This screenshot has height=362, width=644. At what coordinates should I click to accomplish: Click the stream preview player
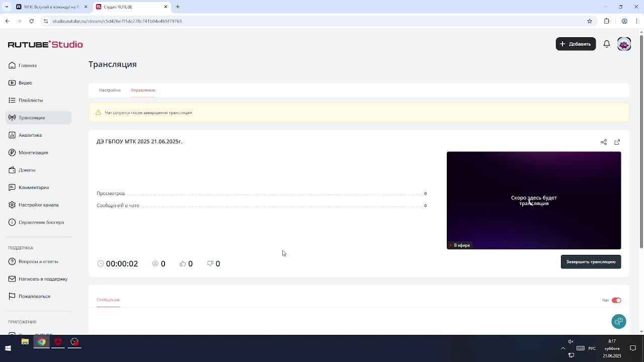click(534, 200)
